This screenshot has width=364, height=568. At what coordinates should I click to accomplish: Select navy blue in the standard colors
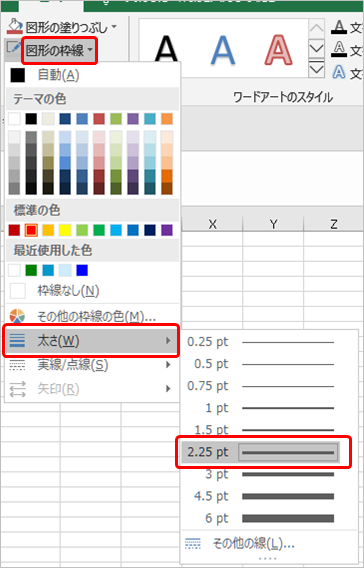[x=150, y=230]
